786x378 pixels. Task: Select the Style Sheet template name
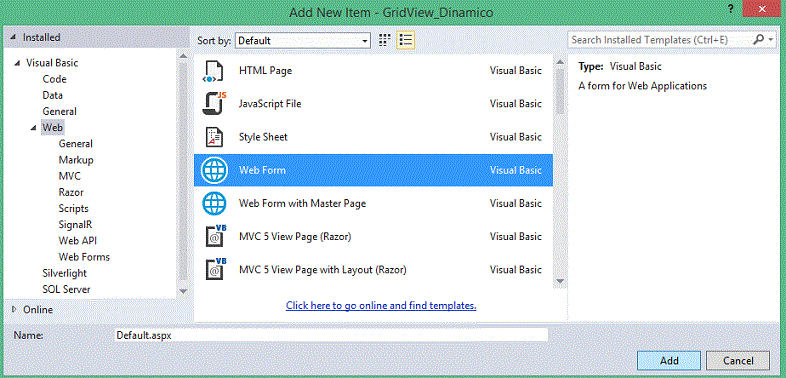[263, 137]
